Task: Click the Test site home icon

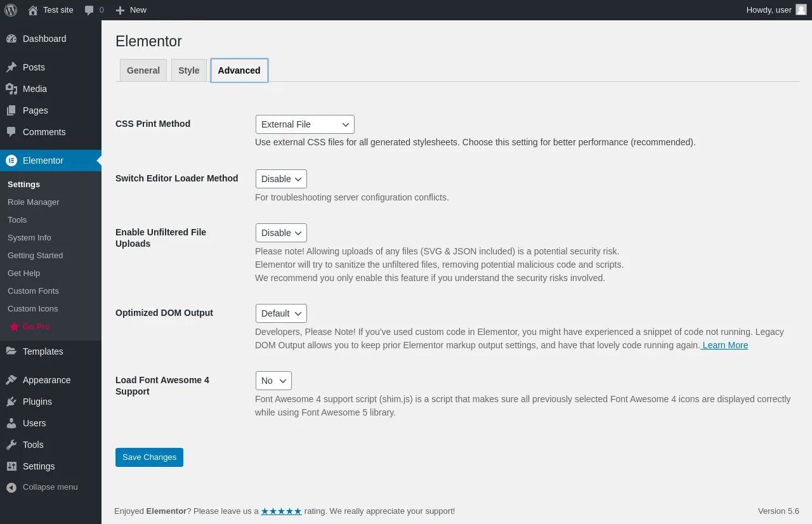Action: (33, 10)
